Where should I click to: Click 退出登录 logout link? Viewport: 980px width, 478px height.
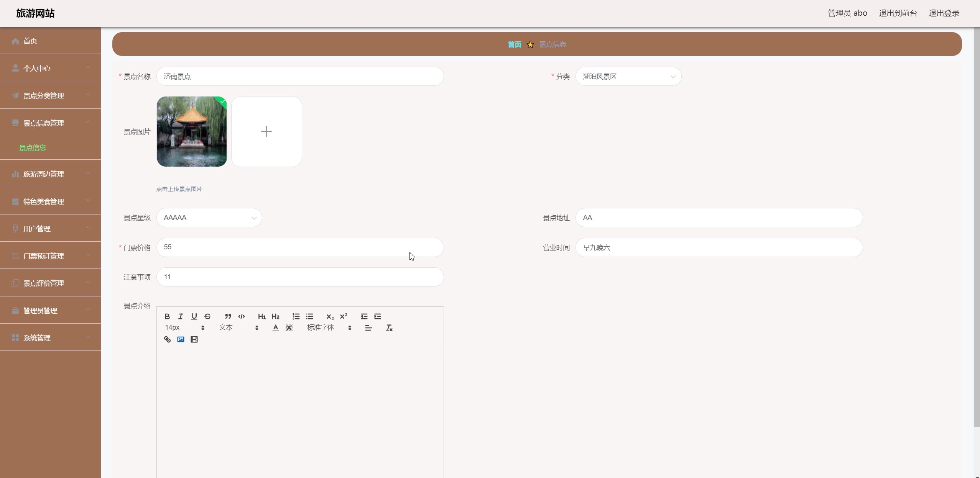944,13
